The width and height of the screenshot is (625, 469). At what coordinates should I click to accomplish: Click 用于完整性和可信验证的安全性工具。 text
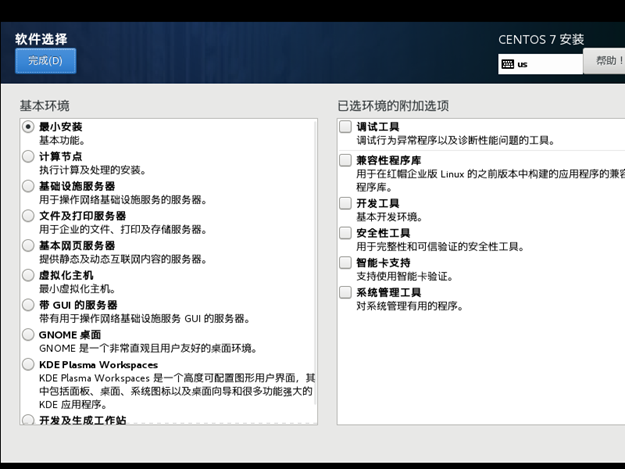pos(440,247)
